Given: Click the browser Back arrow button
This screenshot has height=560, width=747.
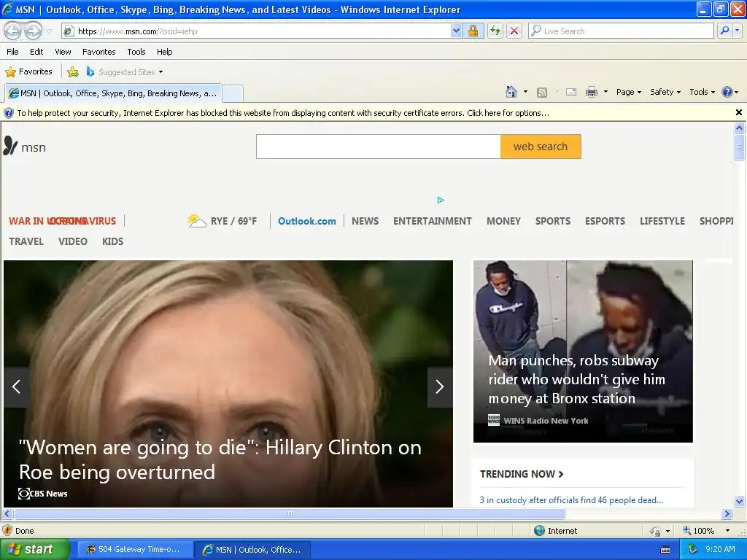Looking at the screenshot, I should coord(13,31).
